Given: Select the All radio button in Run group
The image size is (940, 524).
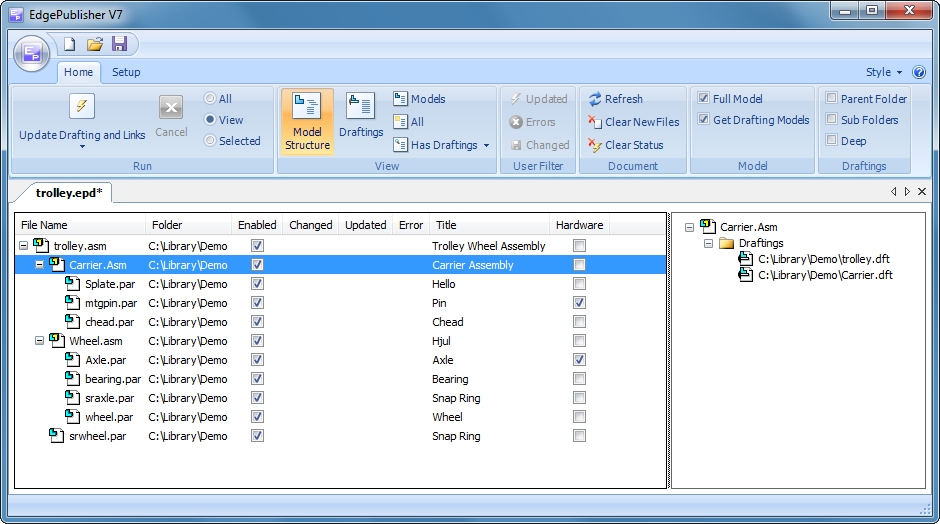Looking at the screenshot, I should tap(209, 99).
